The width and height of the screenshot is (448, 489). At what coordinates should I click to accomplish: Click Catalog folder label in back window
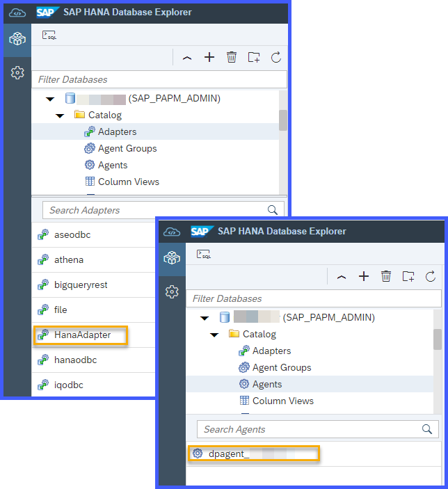pos(105,115)
